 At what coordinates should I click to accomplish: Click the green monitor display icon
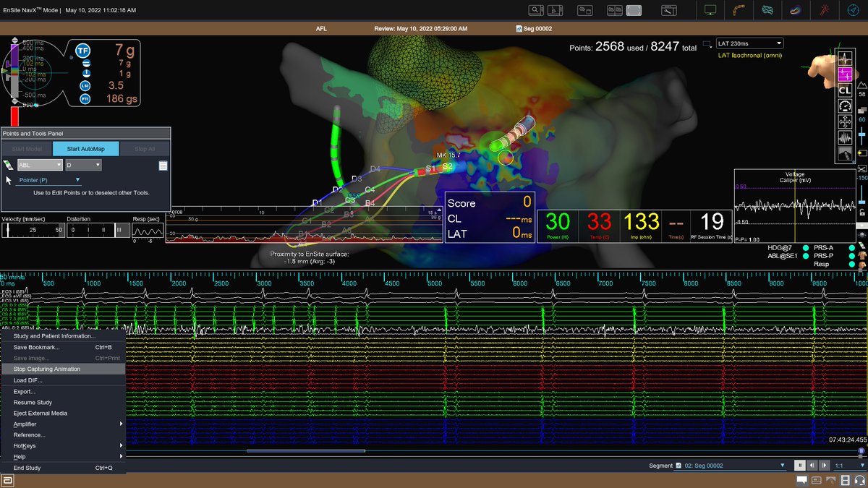[710, 10]
